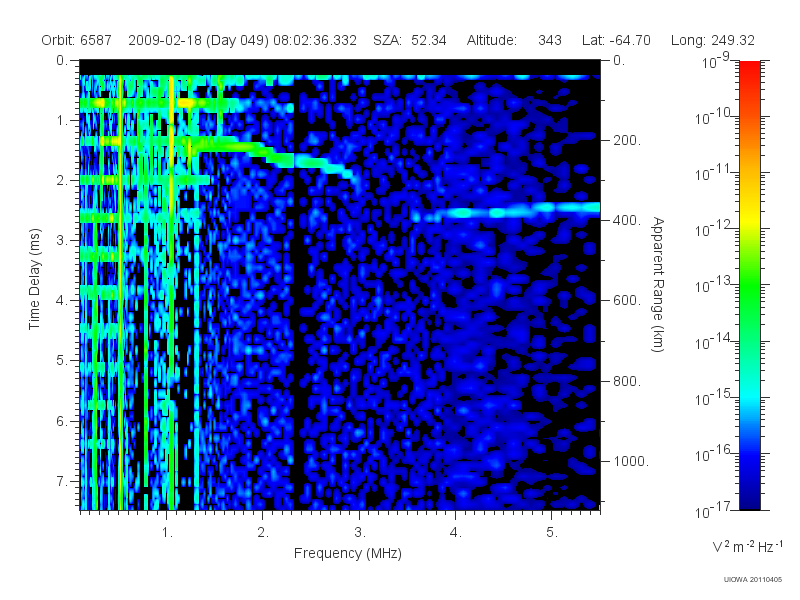Click the yellow region of the color bar
This screenshot has height=600, width=800.
pos(749,222)
